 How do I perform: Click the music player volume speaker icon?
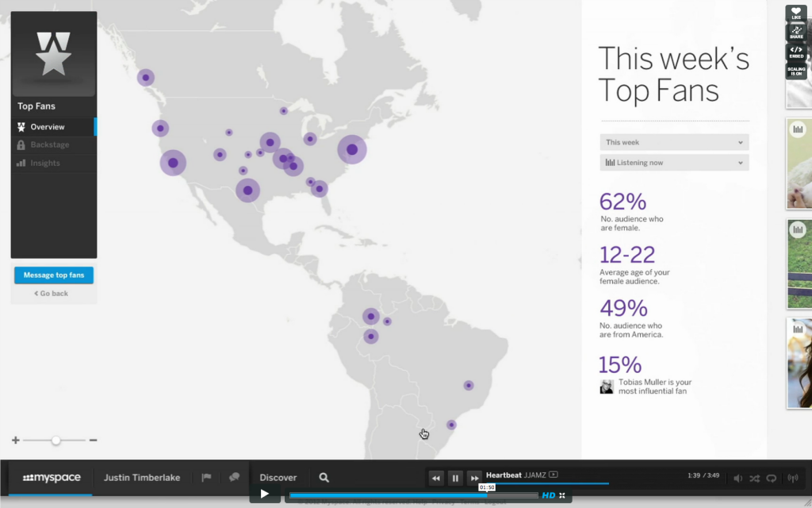click(738, 479)
